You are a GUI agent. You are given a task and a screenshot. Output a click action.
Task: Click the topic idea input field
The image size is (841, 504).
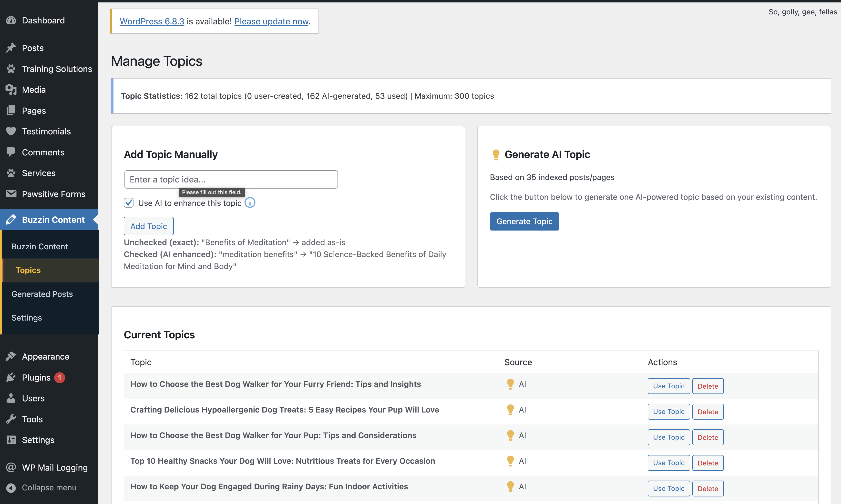pyautogui.click(x=231, y=179)
